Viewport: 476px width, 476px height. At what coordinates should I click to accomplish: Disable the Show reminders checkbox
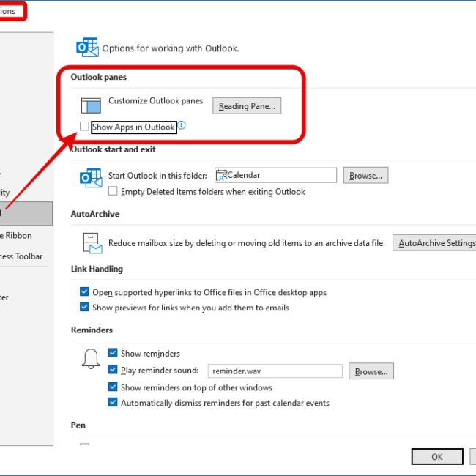click(x=113, y=353)
